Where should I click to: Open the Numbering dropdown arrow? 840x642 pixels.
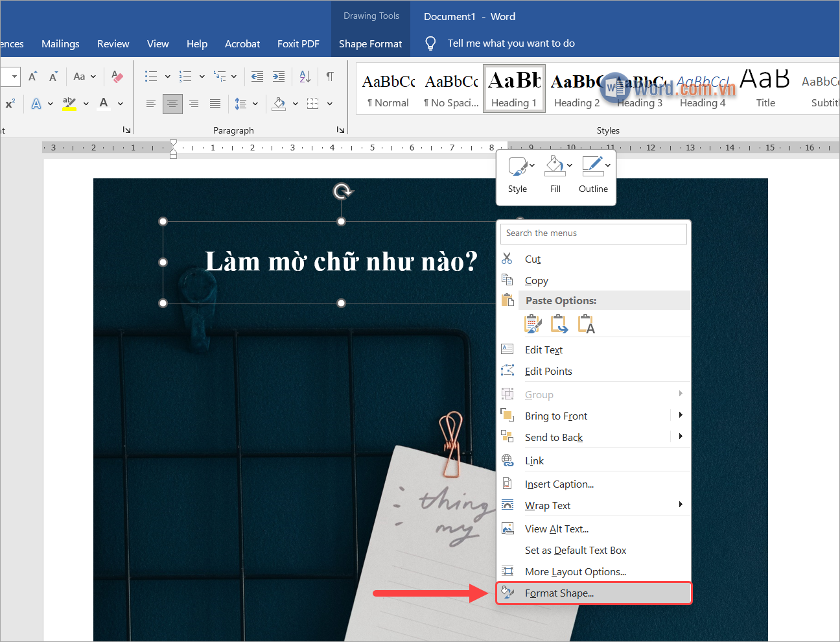point(202,77)
